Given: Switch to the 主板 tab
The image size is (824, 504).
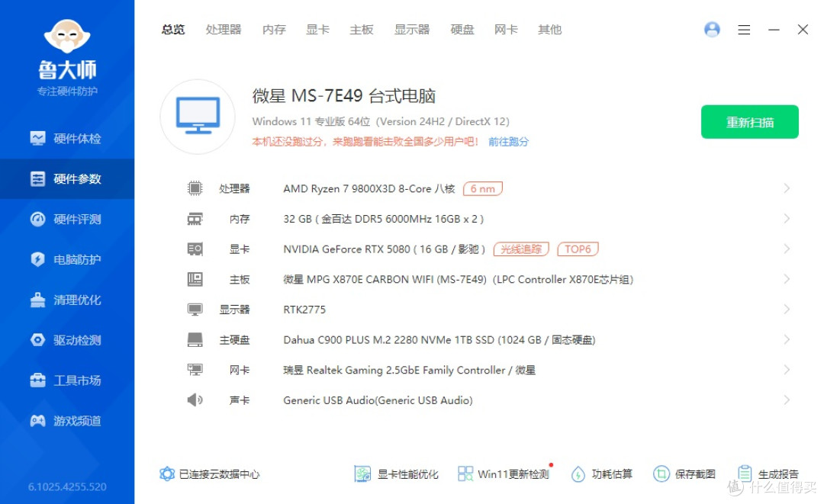Looking at the screenshot, I should [362, 30].
